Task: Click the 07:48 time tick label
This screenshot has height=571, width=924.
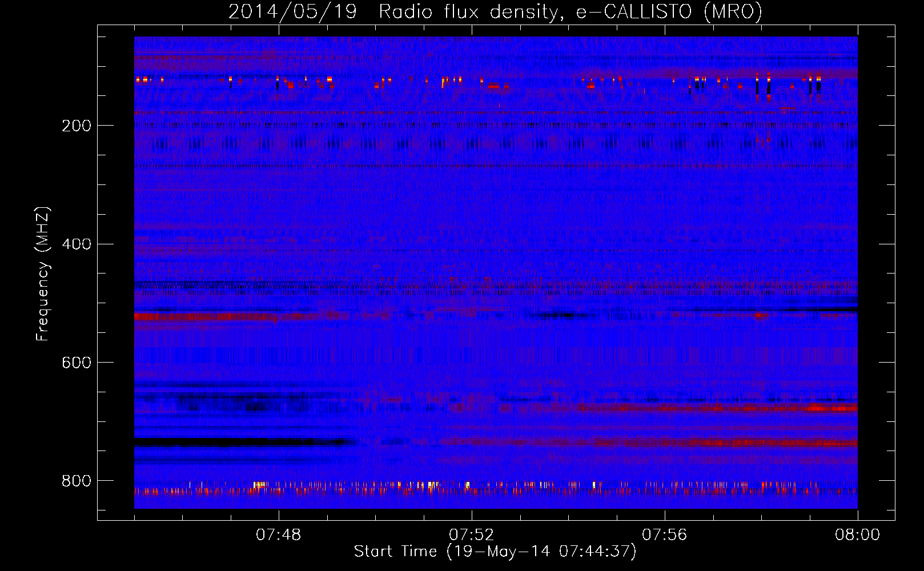Action: [279, 535]
